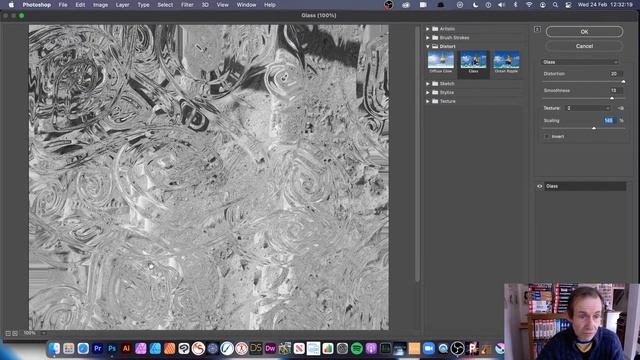This screenshot has height=360, width=640.
Task: Open Finder from the dock
Action: click(x=54, y=349)
